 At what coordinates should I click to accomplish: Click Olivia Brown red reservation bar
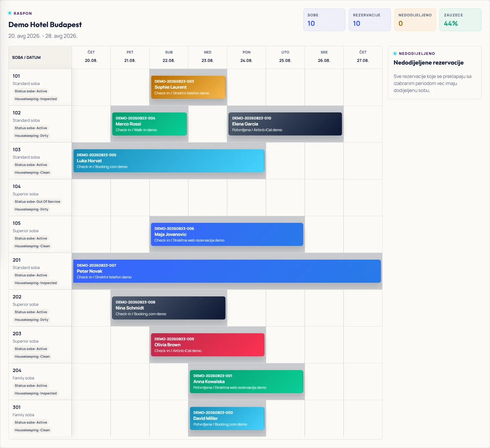tap(208, 345)
